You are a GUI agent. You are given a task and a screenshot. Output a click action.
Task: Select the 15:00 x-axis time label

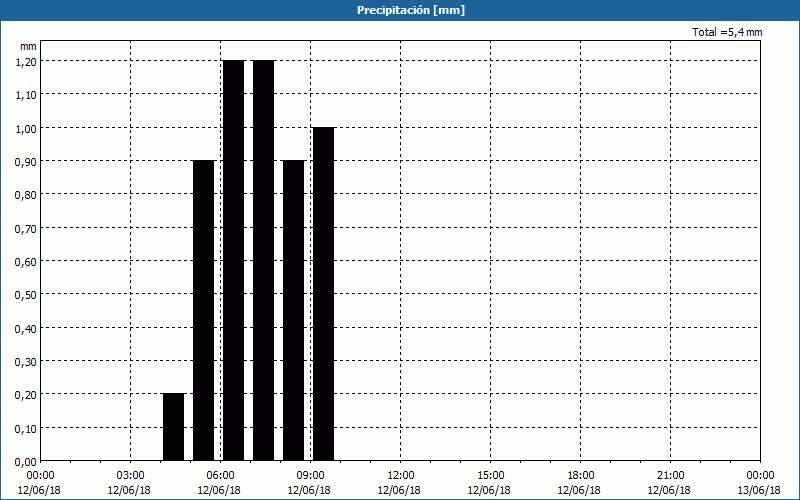click(x=490, y=476)
